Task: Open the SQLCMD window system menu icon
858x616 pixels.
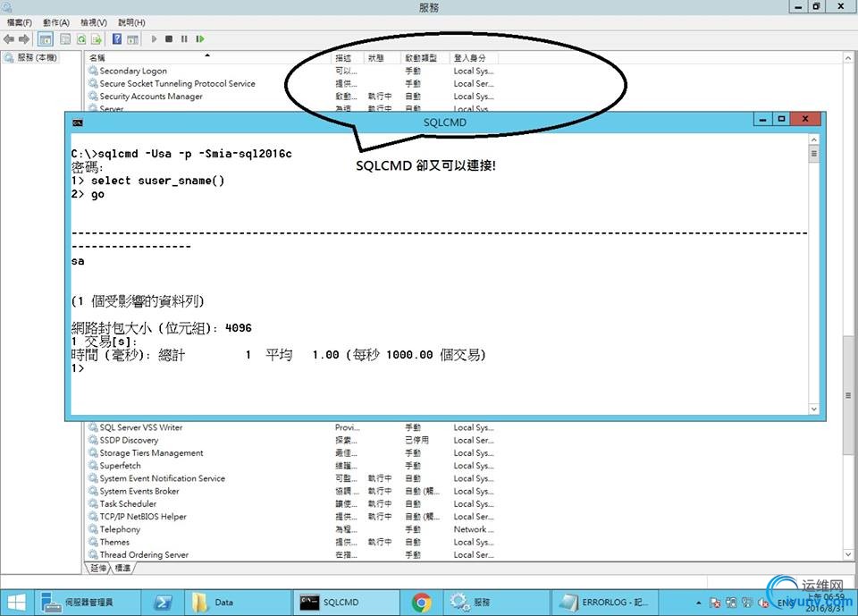Action: point(77,122)
